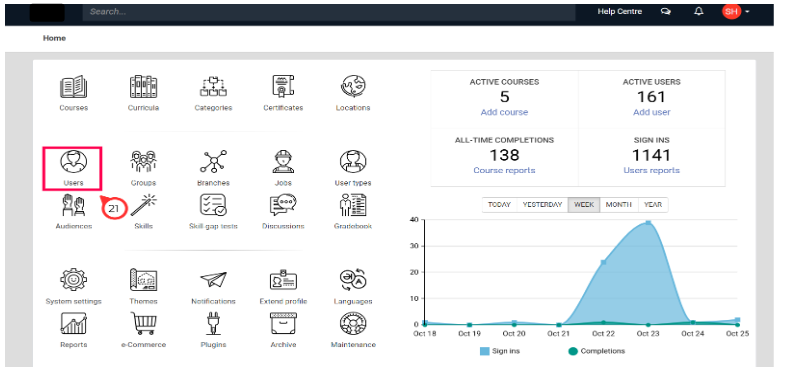Image resolution: width=786 pixels, height=371 pixels.
Task: Open the Plugins plug icon
Action: (x=213, y=323)
